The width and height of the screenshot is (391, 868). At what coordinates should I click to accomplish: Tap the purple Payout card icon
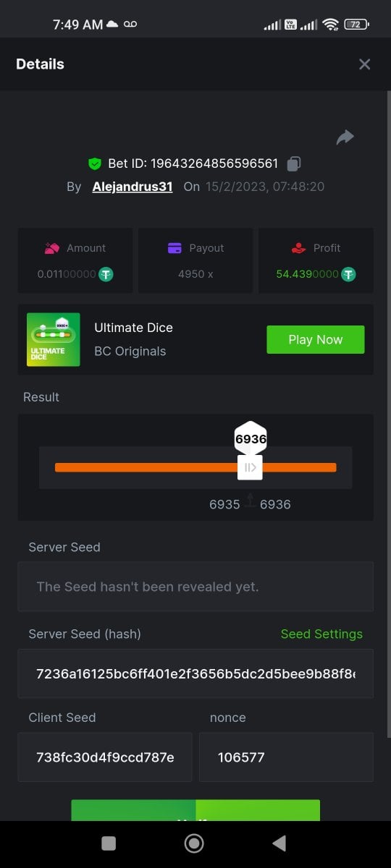(175, 248)
